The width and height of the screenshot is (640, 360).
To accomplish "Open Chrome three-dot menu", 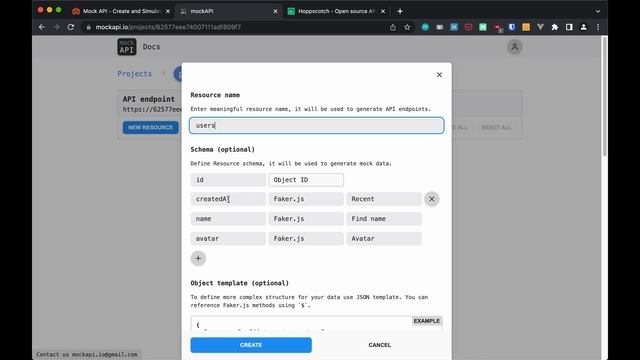I will (598, 27).
